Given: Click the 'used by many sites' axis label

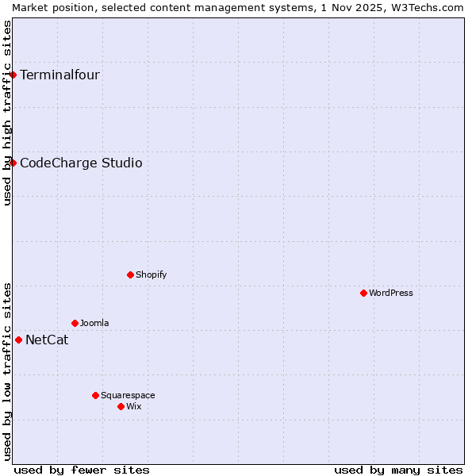Looking at the screenshot, I should pyautogui.click(x=398, y=470).
